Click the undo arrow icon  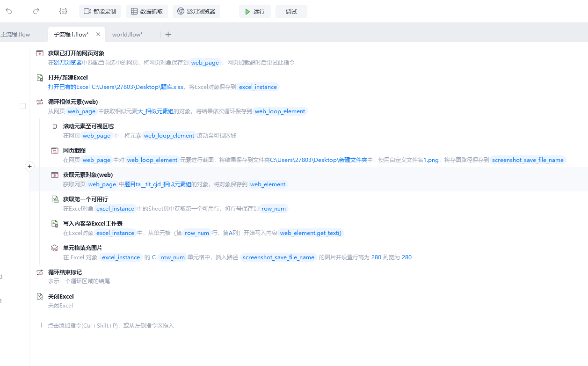[x=9, y=11]
